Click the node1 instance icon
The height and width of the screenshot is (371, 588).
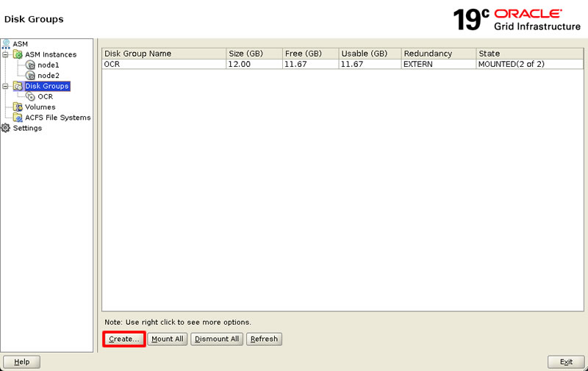(30, 65)
